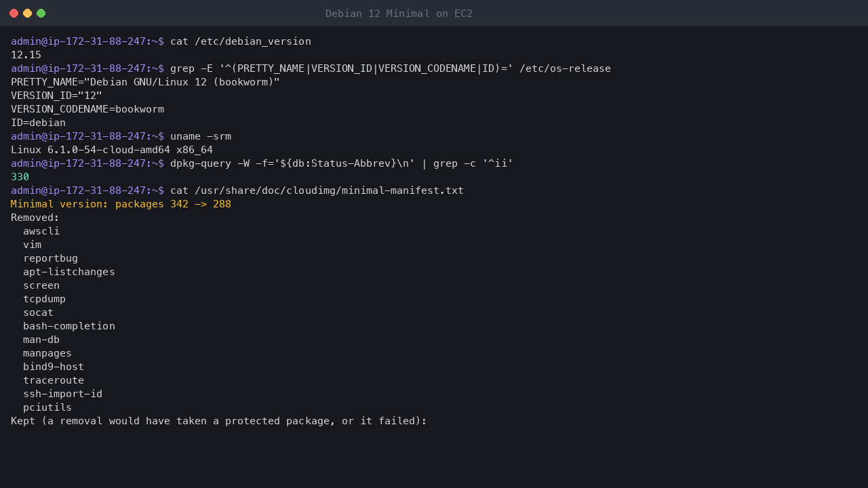Select the kernel line 'Linux 6.1.0-54-cloud-amd64 x86_64'

pyautogui.click(x=112, y=150)
